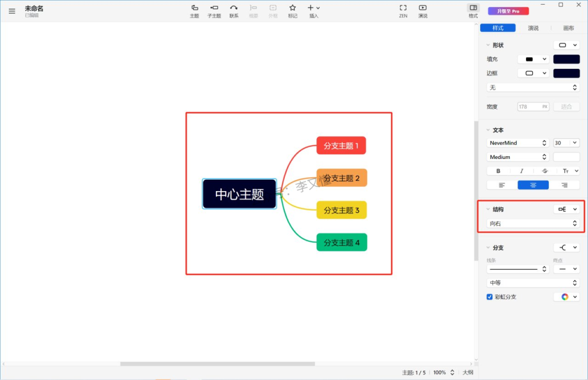Open the hamburger main menu
This screenshot has height=380, width=588.
click(12, 11)
